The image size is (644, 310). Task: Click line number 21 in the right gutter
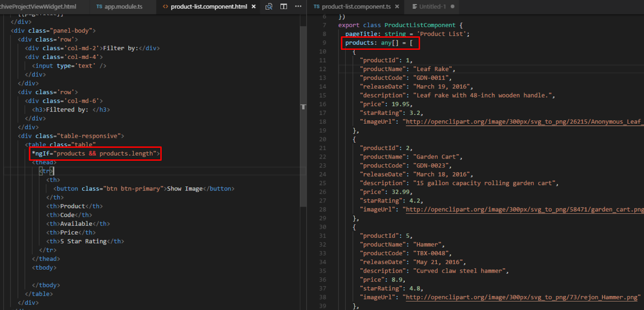click(322, 148)
